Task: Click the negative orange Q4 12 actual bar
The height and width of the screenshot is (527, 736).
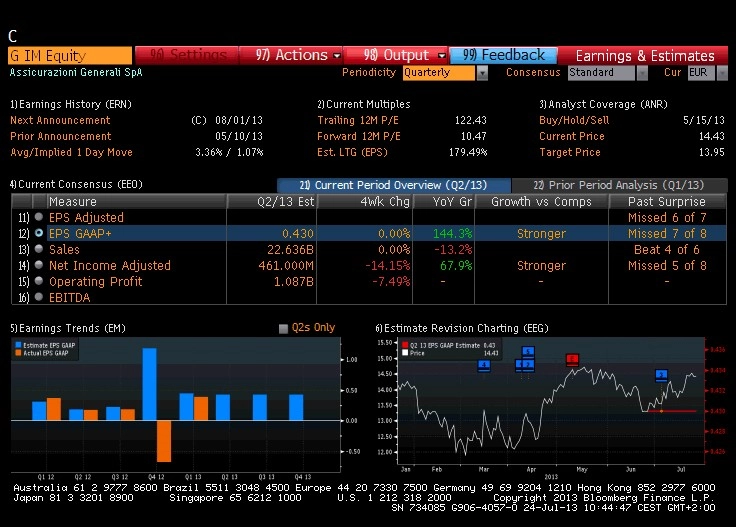Action: tap(164, 441)
